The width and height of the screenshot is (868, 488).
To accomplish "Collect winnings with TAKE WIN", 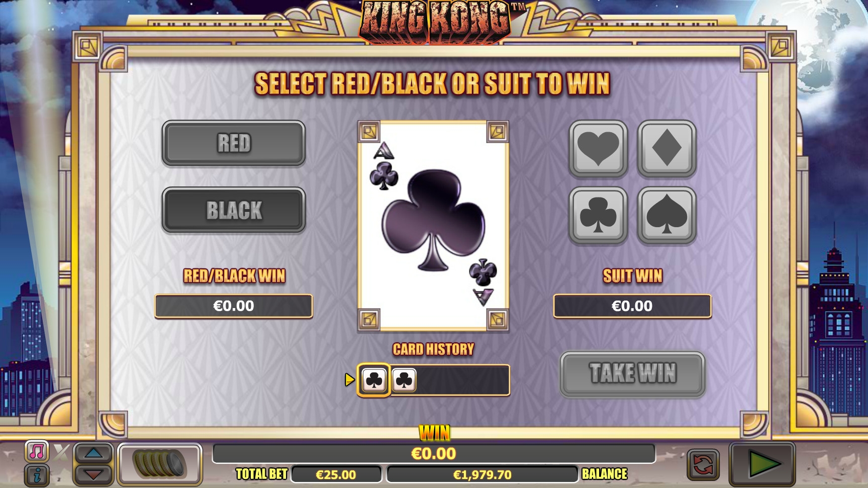I will (632, 373).
